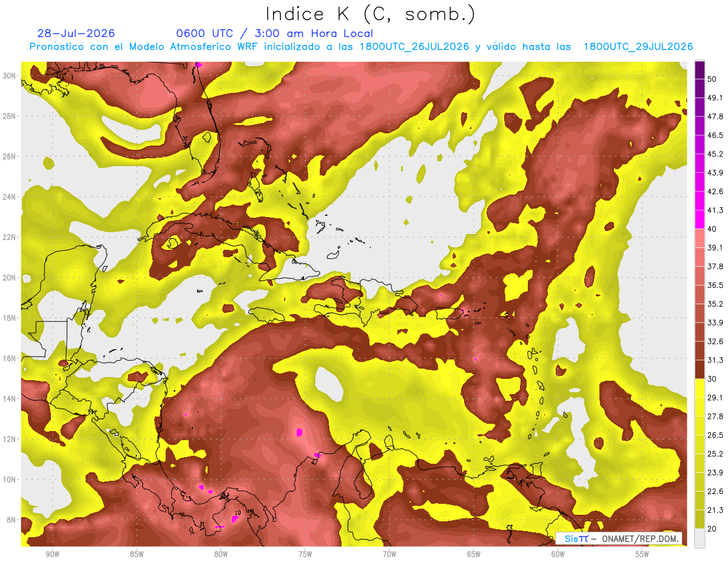Click legend value "22.6"
This screenshot has height=562, width=728.
[x=715, y=491]
